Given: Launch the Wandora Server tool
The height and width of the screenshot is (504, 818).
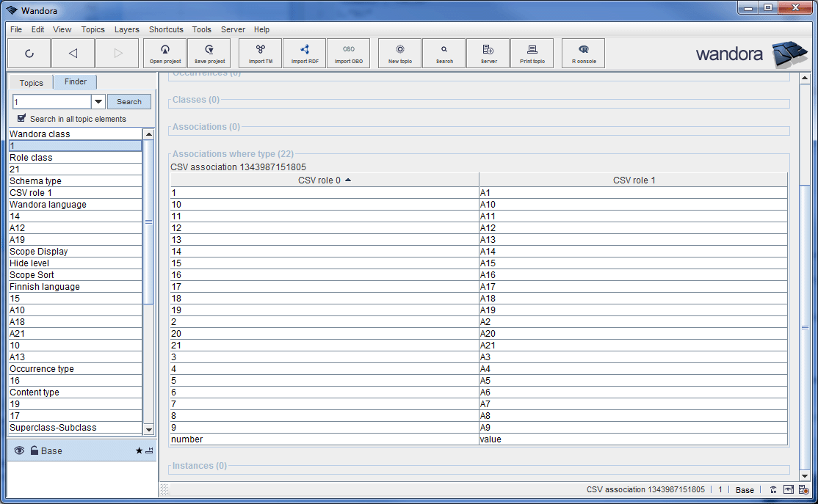Looking at the screenshot, I should 488,53.
